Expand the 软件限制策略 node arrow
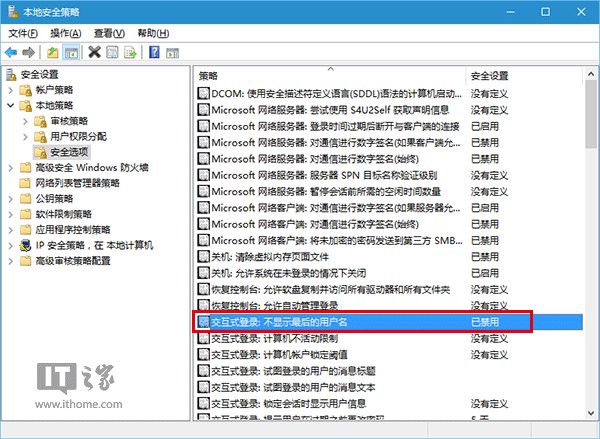 [11, 214]
